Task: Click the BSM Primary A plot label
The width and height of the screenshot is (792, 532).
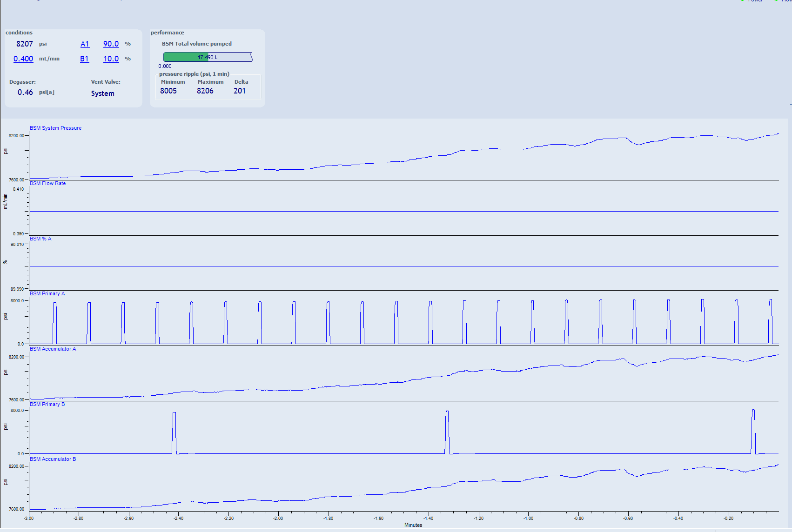Action: click(47, 293)
